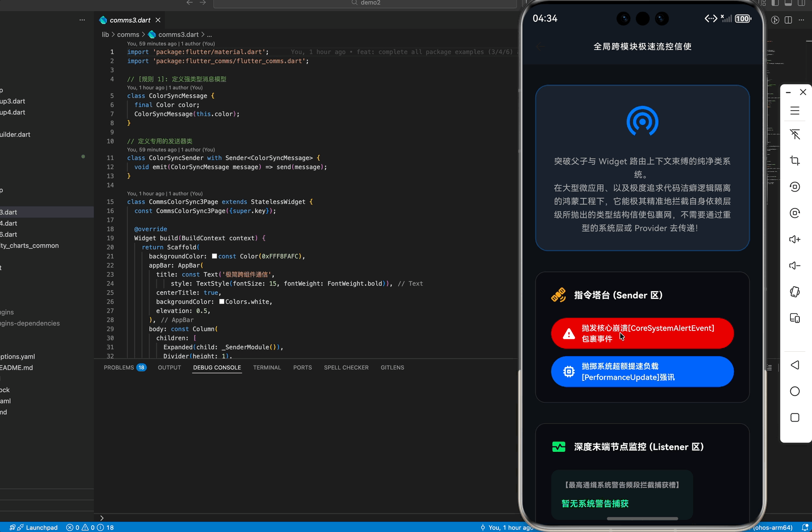Image resolution: width=812 pixels, height=532 pixels.
Task: Expand the breadcrumb ellipsis symbols
Action: [209, 35]
